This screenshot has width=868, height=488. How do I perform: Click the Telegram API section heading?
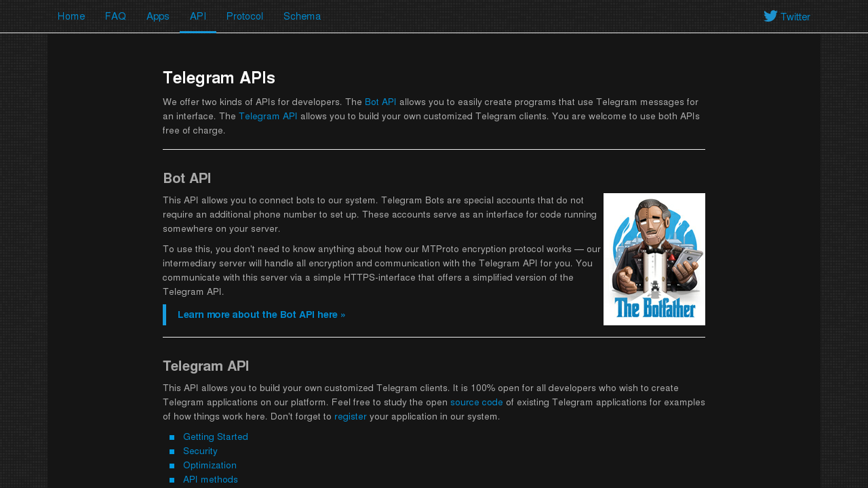click(x=205, y=366)
